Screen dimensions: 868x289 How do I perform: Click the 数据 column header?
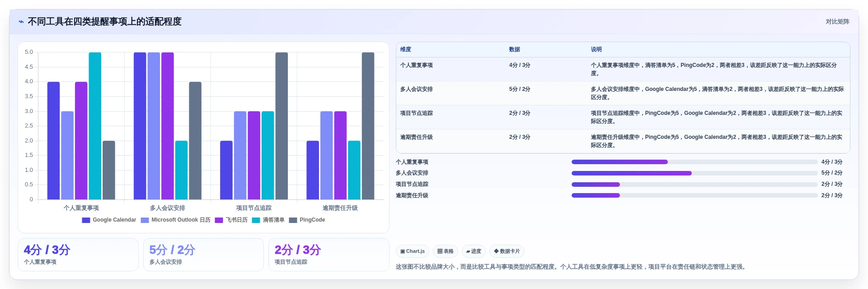pos(515,50)
